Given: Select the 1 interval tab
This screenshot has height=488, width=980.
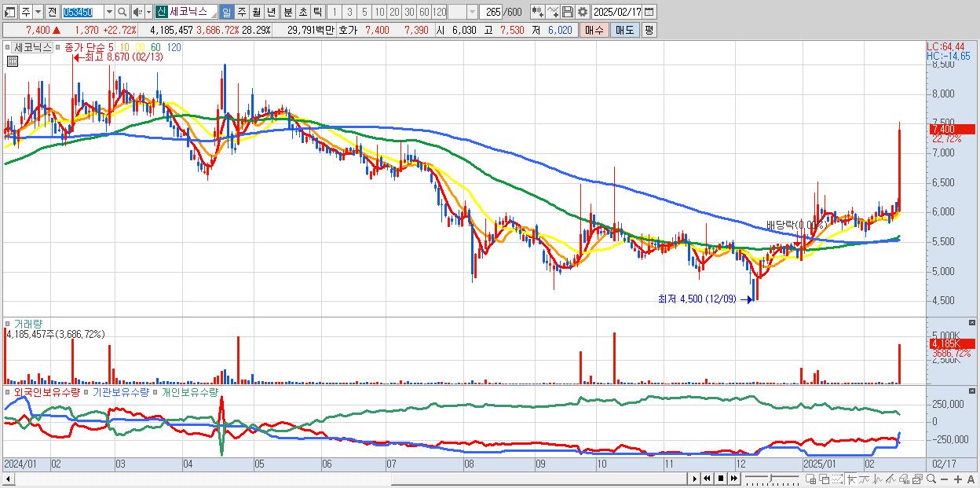Looking at the screenshot, I should [x=335, y=12].
